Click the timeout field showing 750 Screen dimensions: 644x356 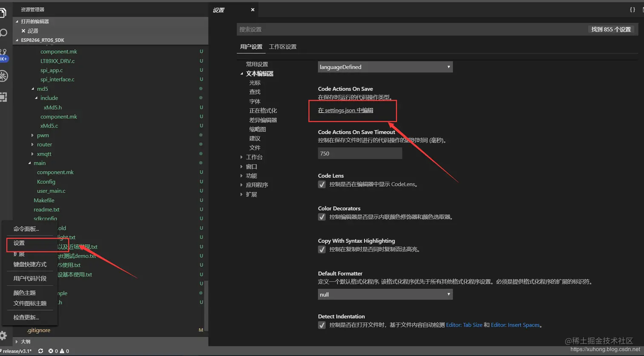(x=360, y=153)
